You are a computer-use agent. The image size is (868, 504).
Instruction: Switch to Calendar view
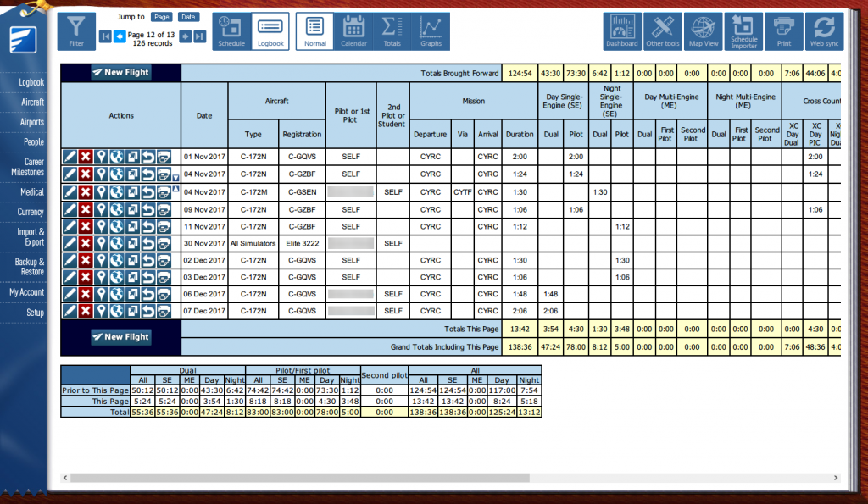tap(353, 31)
